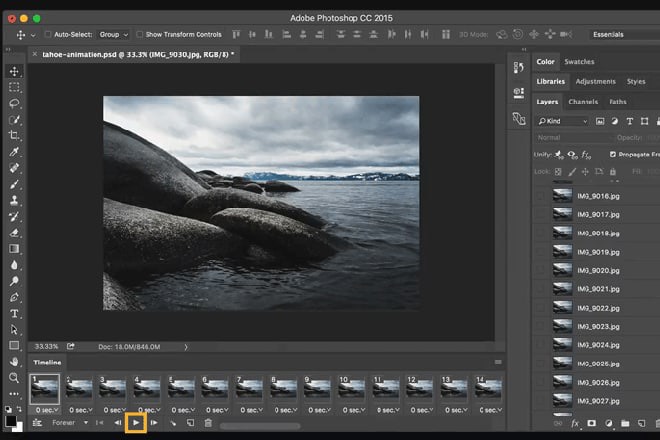Select timeline frame 10 thumbnail
Viewport: 660px width, 440px height.
click(x=352, y=388)
